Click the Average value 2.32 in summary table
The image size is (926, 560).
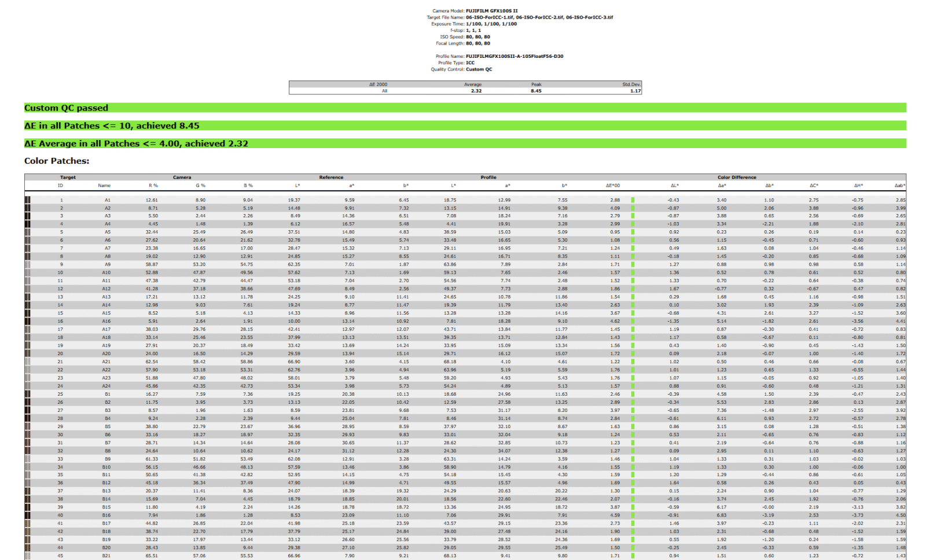pyautogui.click(x=476, y=91)
